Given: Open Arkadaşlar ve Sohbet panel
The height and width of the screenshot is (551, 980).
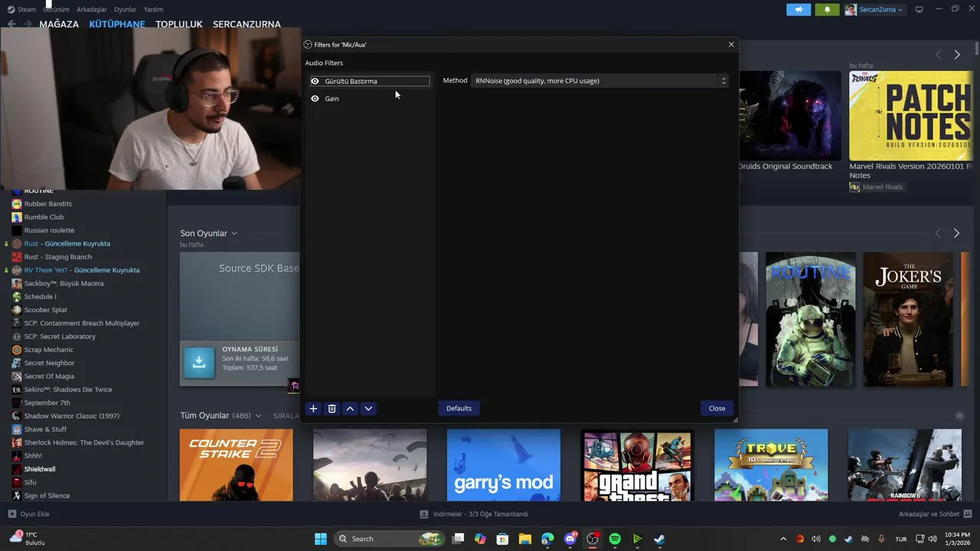Looking at the screenshot, I should 935,514.
